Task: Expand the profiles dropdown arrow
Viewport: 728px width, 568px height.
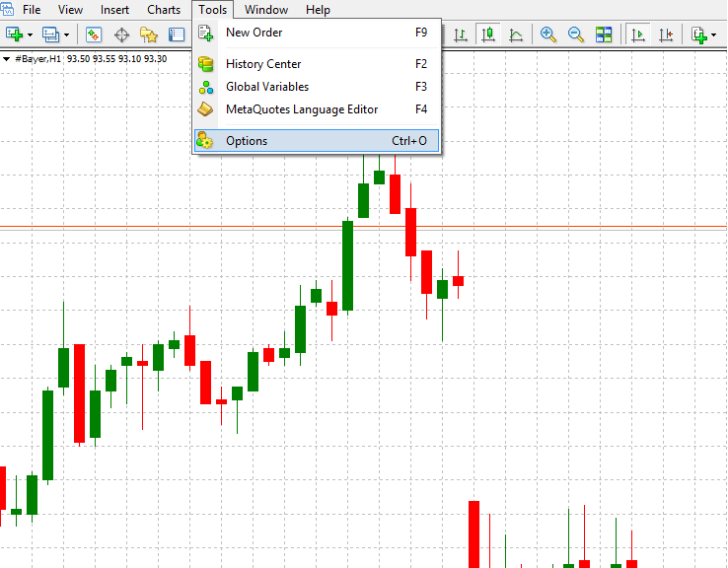Action: (x=66, y=35)
